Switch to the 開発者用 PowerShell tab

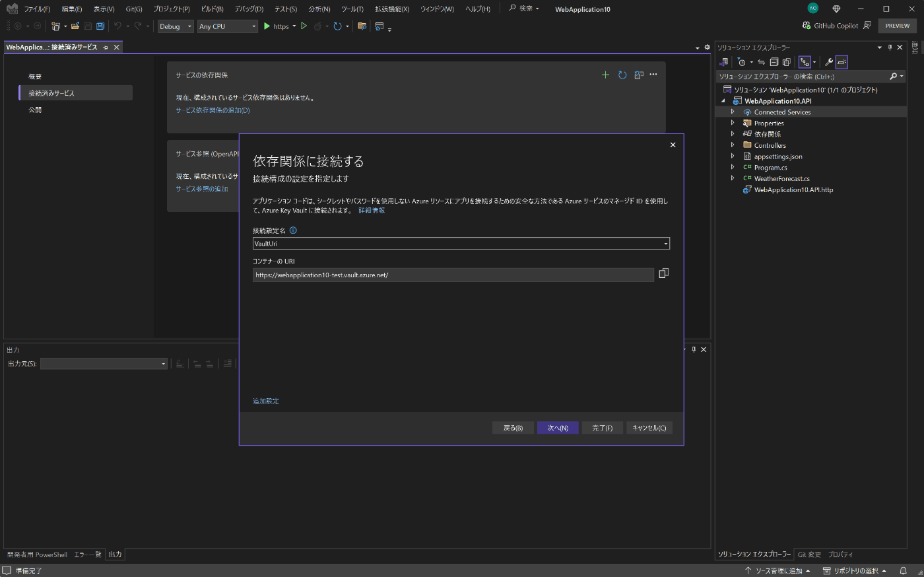pyautogui.click(x=37, y=555)
